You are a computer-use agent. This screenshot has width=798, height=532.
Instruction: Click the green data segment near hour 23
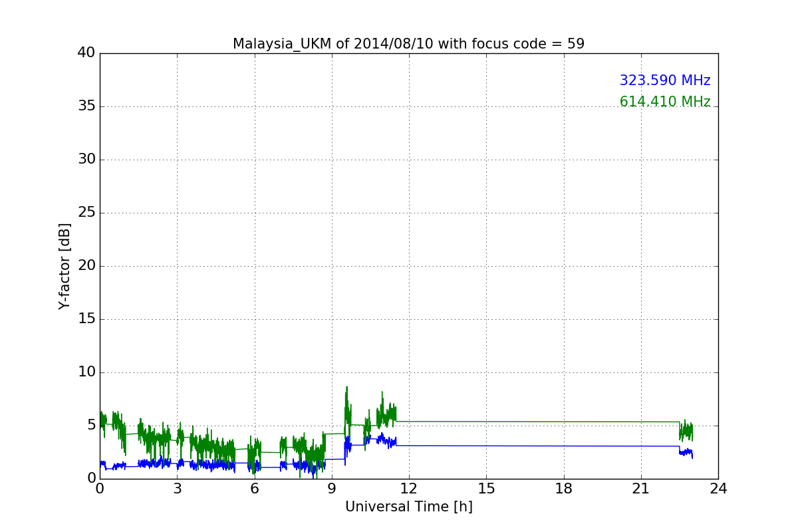(686, 431)
